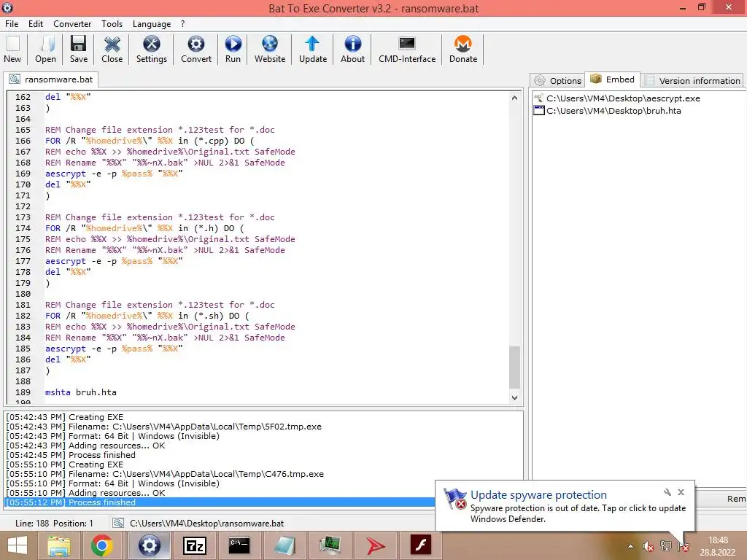Open the monitor app icon on taskbar
Viewport: 747px width, 560px height.
[330, 545]
